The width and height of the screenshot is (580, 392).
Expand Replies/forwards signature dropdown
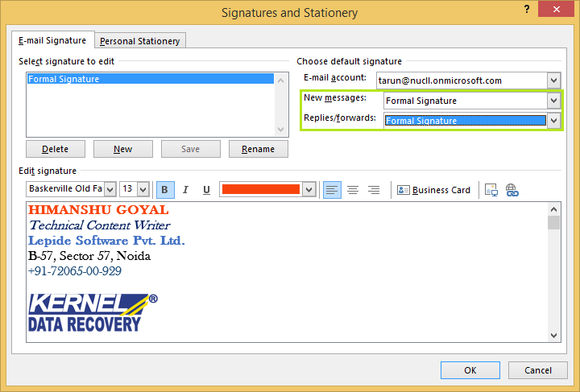(553, 121)
